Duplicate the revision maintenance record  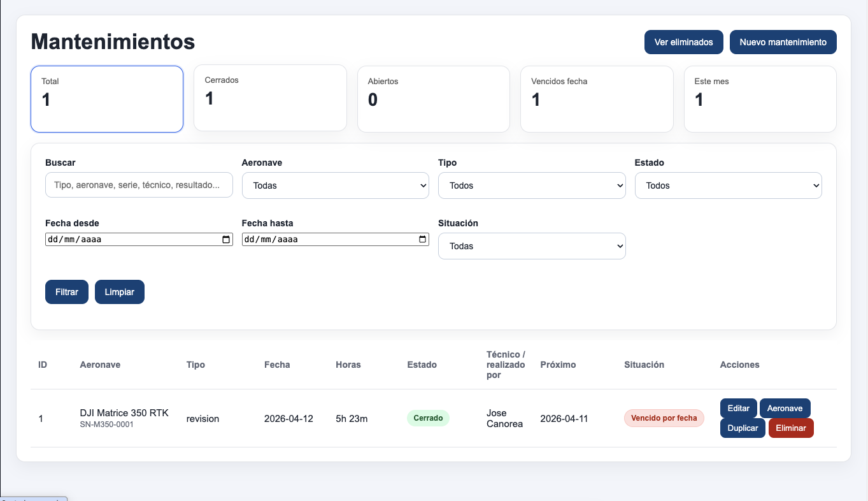[x=743, y=428]
